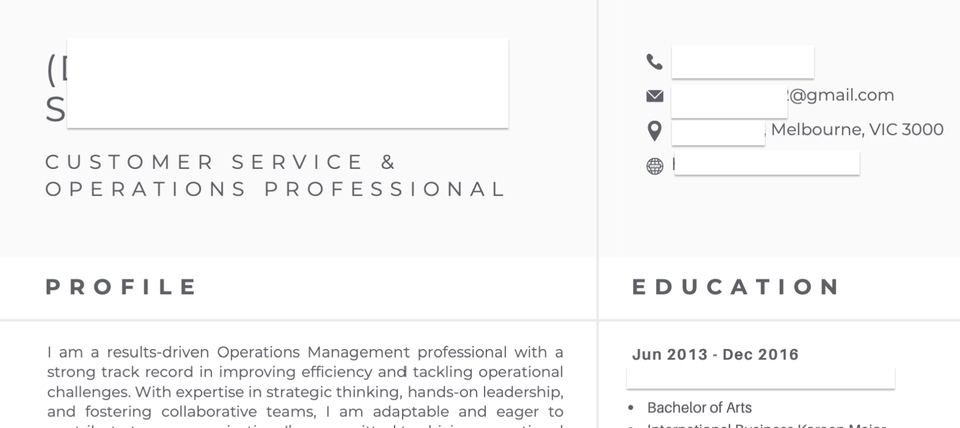
Task: Click the redacted box before @gmail.com
Action: click(729, 102)
